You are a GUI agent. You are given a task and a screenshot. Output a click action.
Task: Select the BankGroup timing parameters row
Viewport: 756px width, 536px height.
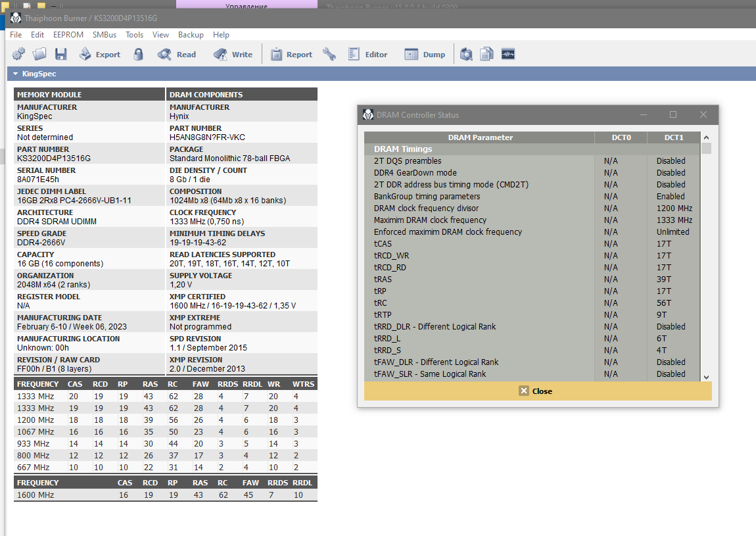532,197
